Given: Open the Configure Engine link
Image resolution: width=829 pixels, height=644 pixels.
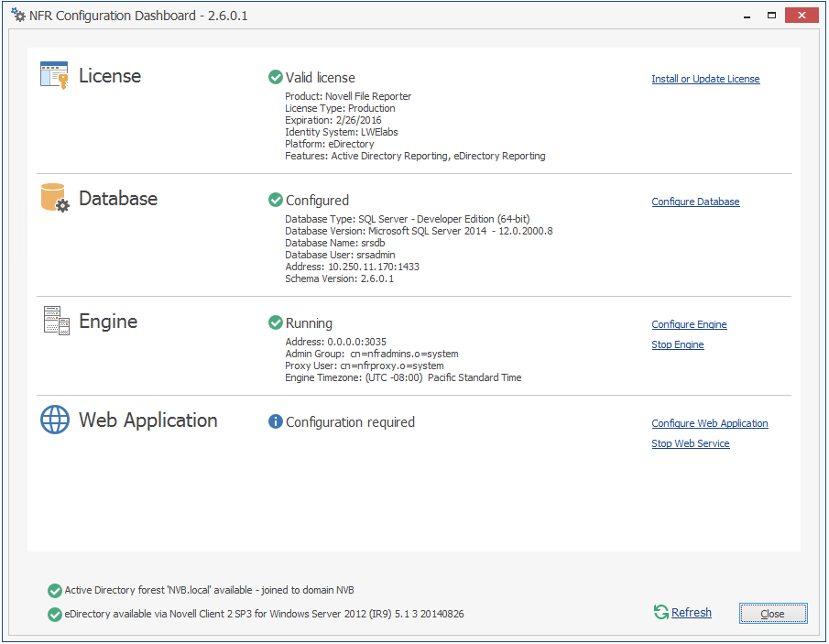Looking at the screenshot, I should pos(689,325).
